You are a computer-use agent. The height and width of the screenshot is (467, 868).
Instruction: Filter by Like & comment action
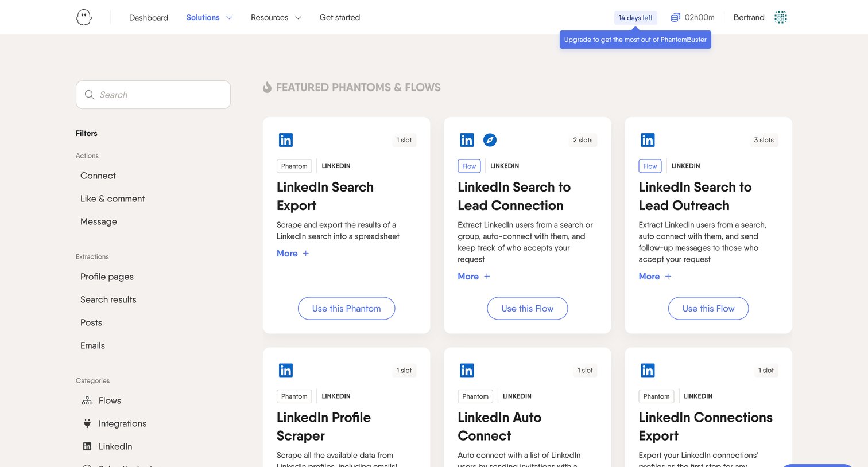(x=113, y=199)
